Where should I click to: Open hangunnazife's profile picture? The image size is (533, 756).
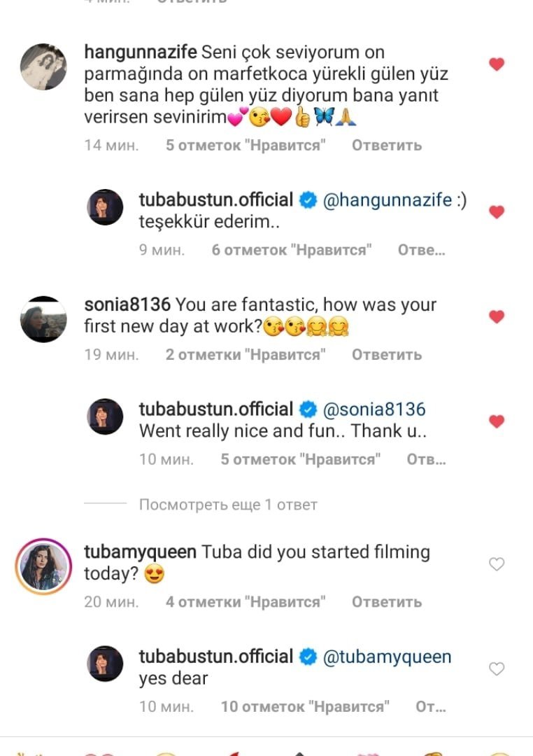[43, 66]
